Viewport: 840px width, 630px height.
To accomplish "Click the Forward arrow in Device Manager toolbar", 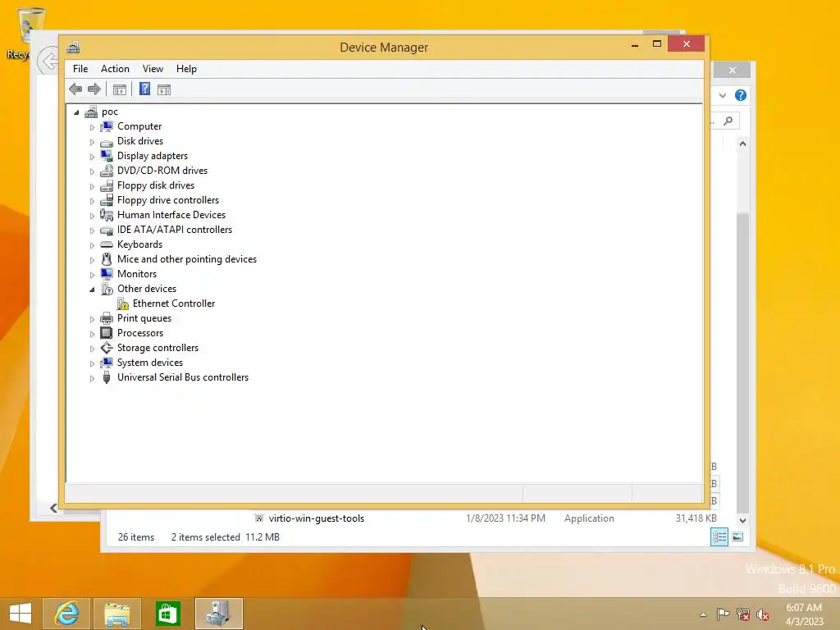I will (94, 89).
